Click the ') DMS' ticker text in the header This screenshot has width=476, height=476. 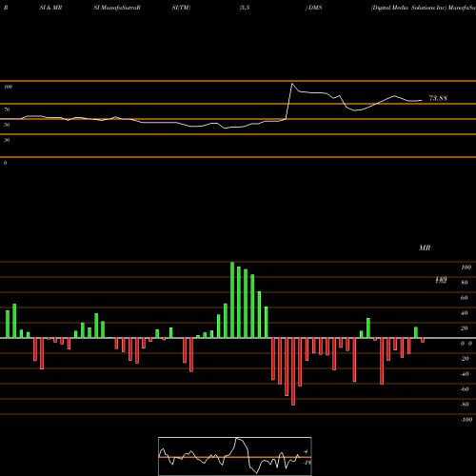pos(313,8)
